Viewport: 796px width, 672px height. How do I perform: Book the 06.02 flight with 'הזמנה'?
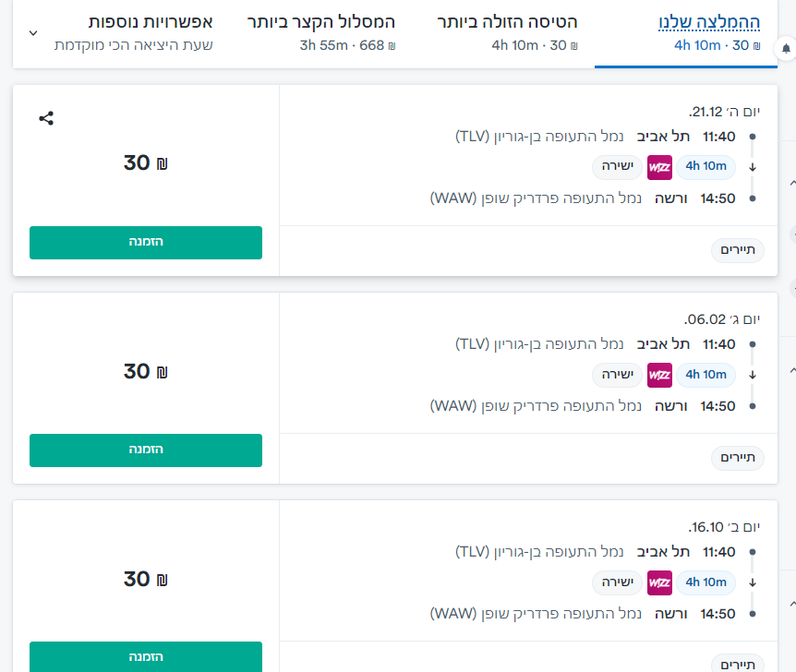(146, 450)
